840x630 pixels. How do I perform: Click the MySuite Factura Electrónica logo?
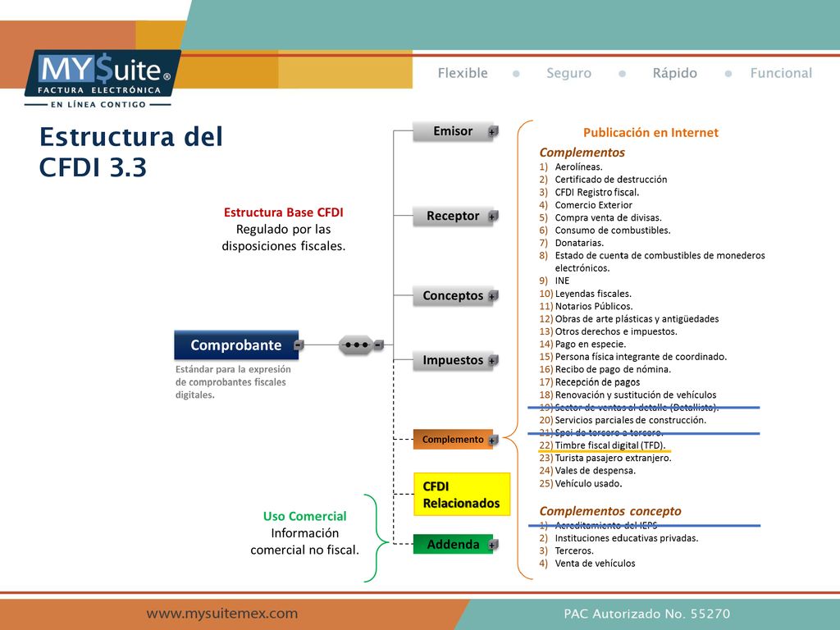(101, 80)
